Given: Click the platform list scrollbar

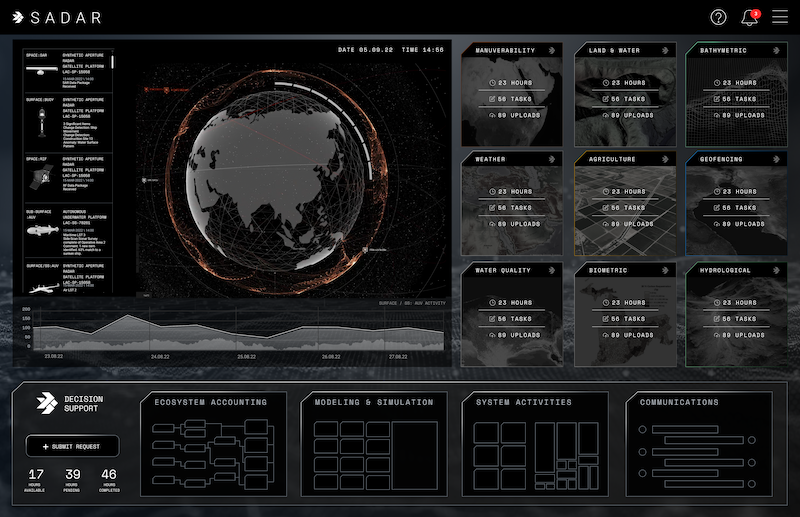Looking at the screenshot, I should coord(112,62).
